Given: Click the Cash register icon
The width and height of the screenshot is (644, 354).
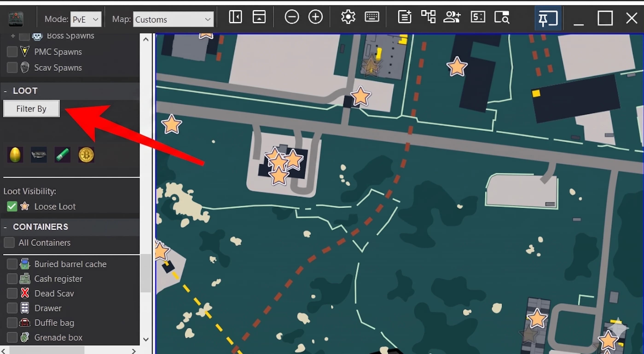Looking at the screenshot, I should click(x=25, y=278).
